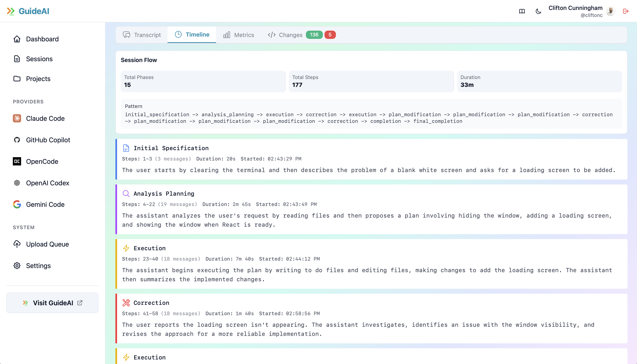637x364 pixels.
Task: Click the Visit GuideAI button
Action: (52, 303)
